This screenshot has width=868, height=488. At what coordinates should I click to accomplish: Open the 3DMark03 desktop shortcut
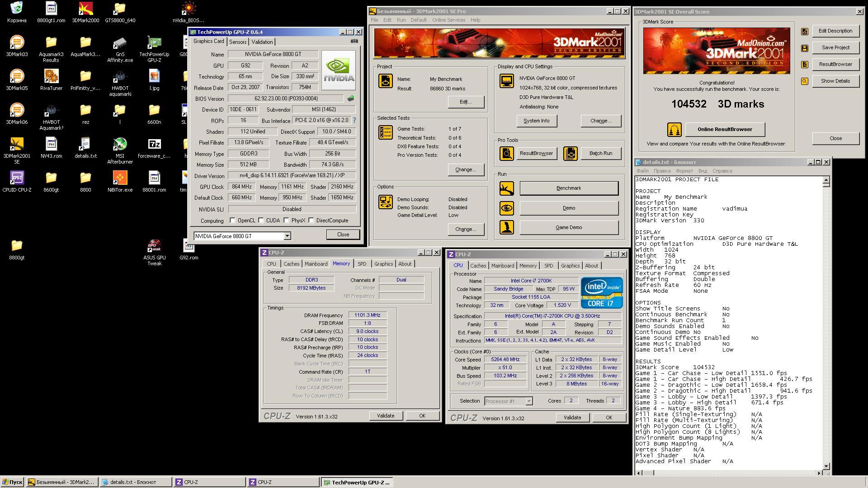click(x=17, y=46)
